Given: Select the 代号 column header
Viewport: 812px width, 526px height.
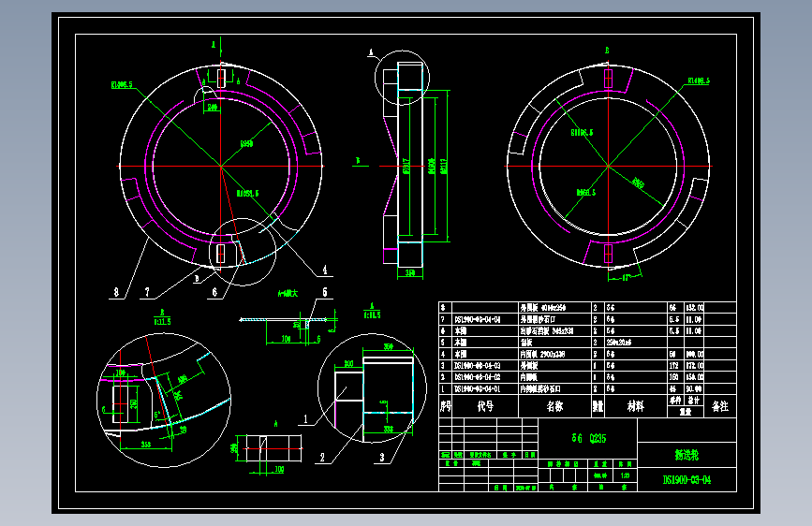Looking at the screenshot, I should pos(485,406).
